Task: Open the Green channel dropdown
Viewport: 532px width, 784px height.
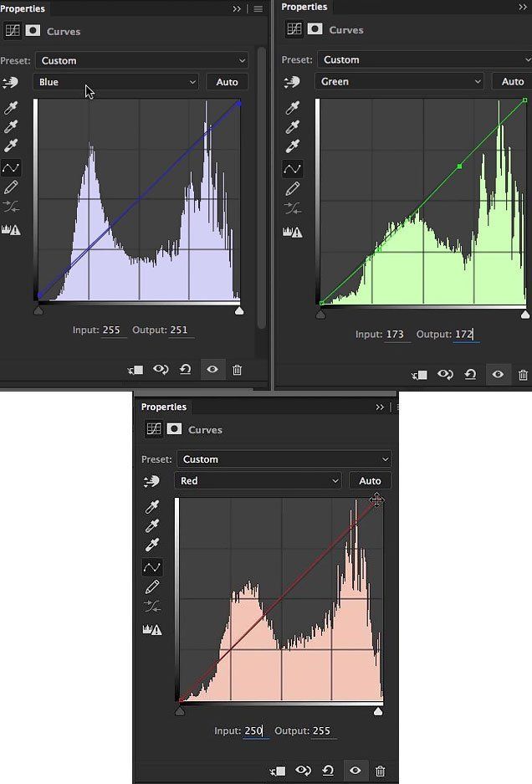Action: pos(400,81)
